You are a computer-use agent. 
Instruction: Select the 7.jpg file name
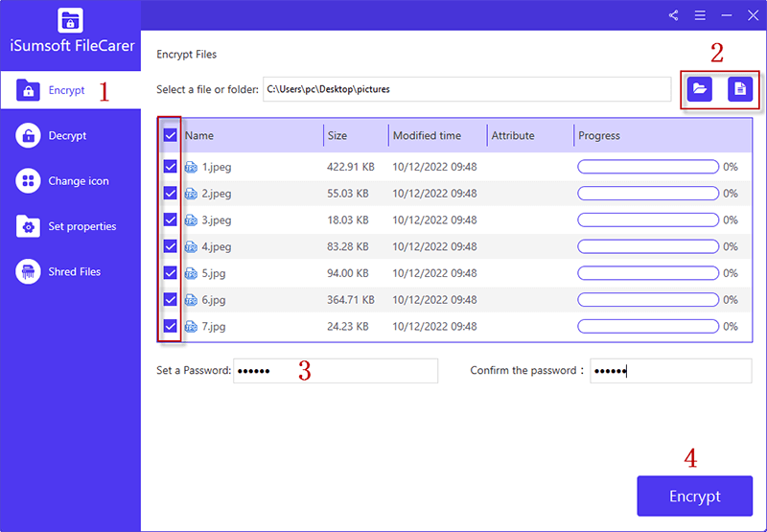coord(214,326)
